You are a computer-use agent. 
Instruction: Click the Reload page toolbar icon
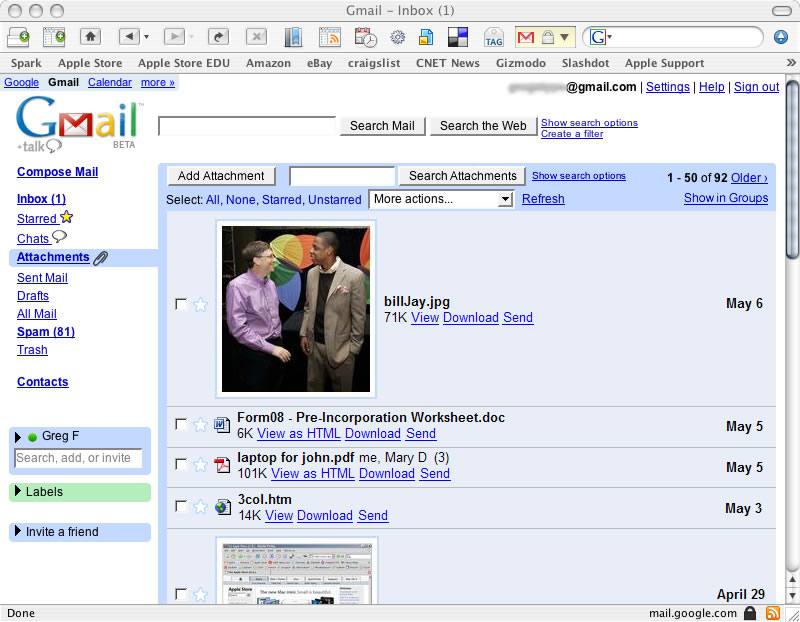[x=218, y=37]
